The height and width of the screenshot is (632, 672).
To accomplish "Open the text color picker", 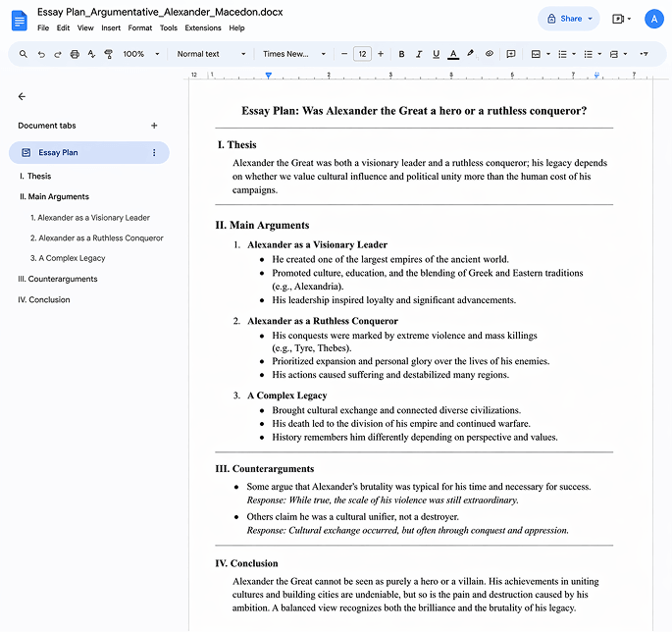I will (452, 54).
